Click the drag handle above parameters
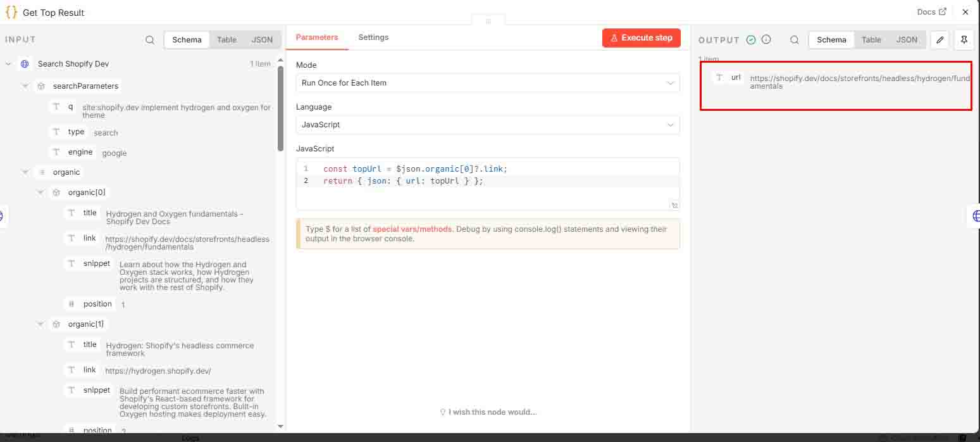 pos(488,22)
